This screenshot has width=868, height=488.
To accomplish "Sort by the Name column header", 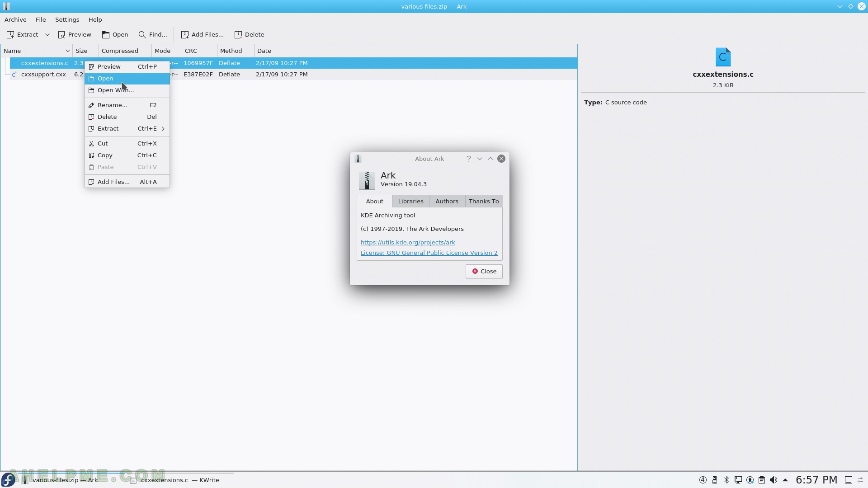I will coord(37,51).
